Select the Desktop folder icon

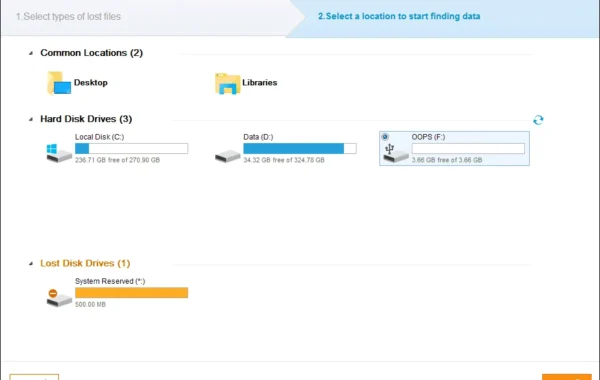click(59, 83)
